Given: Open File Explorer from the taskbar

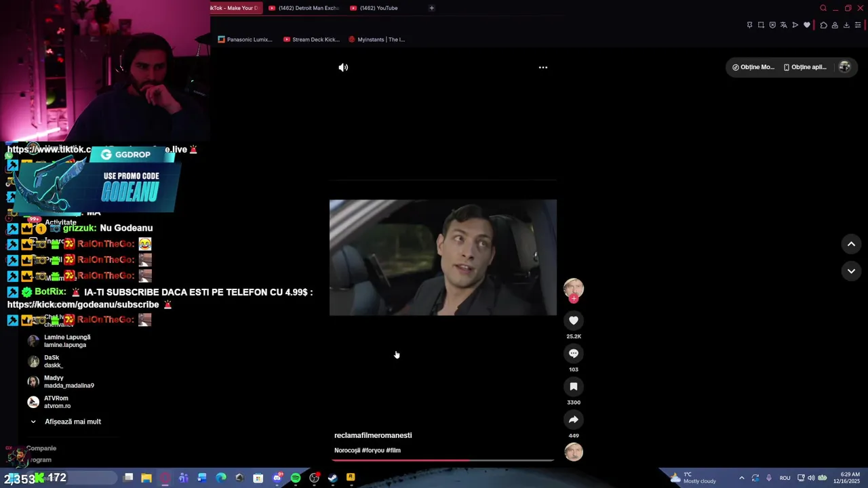Looking at the screenshot, I should pyautogui.click(x=146, y=478).
